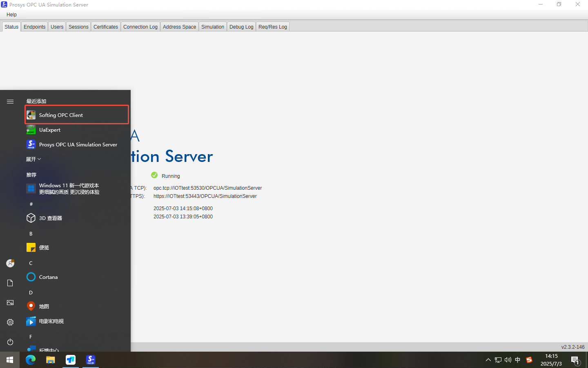Click the Windows Start button
Viewport: 588px width, 368px height.
pyautogui.click(x=10, y=360)
